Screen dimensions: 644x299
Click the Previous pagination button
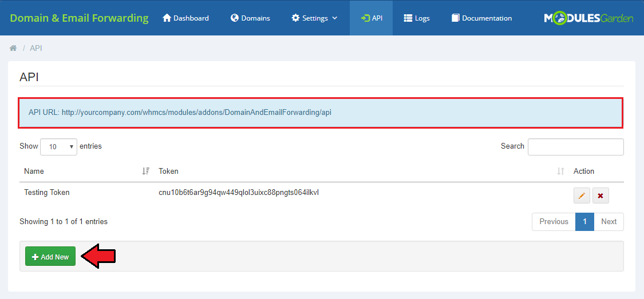(x=554, y=221)
